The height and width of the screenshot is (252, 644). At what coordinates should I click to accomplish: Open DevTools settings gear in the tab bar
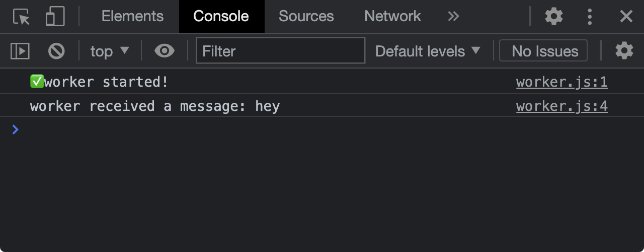[554, 17]
